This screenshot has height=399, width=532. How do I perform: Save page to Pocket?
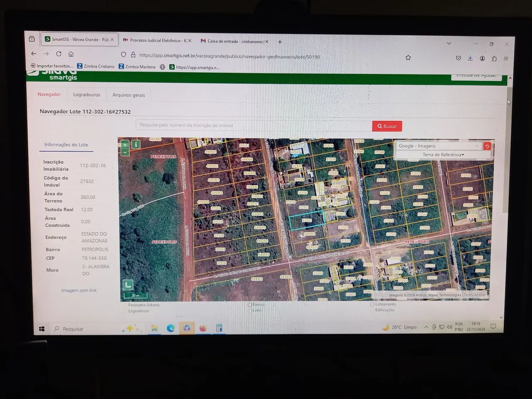click(458, 58)
